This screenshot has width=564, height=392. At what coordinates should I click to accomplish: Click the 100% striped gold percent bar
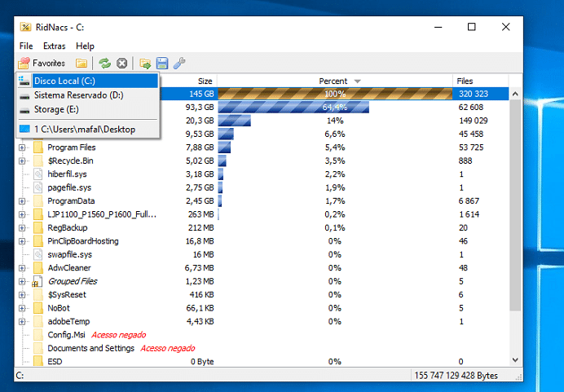click(x=335, y=94)
